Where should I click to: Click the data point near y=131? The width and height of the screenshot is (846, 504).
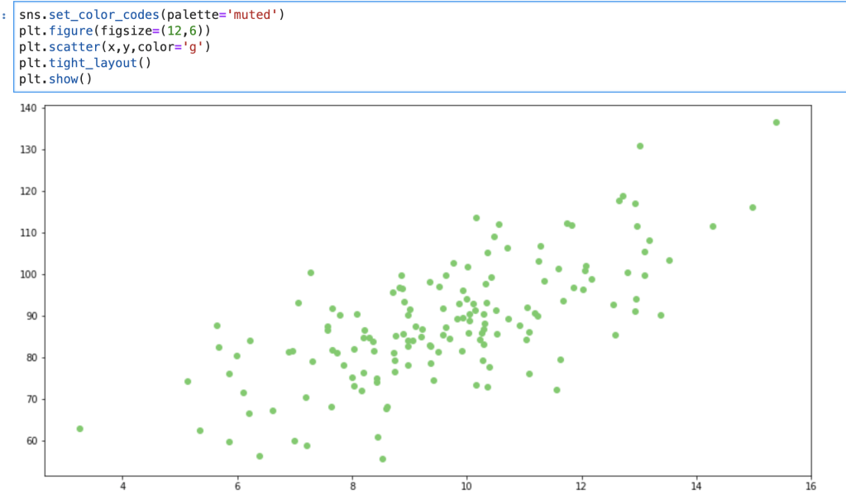tap(639, 146)
